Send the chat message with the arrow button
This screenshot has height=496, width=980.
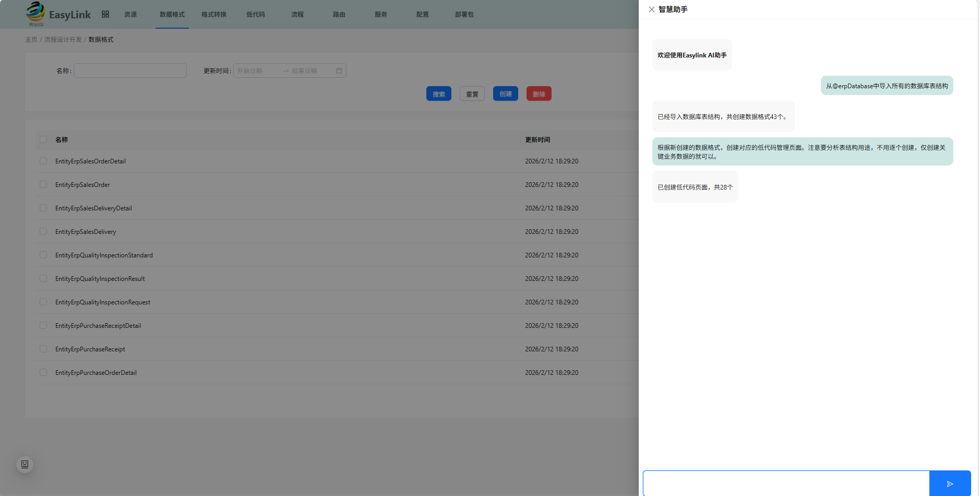tap(950, 484)
